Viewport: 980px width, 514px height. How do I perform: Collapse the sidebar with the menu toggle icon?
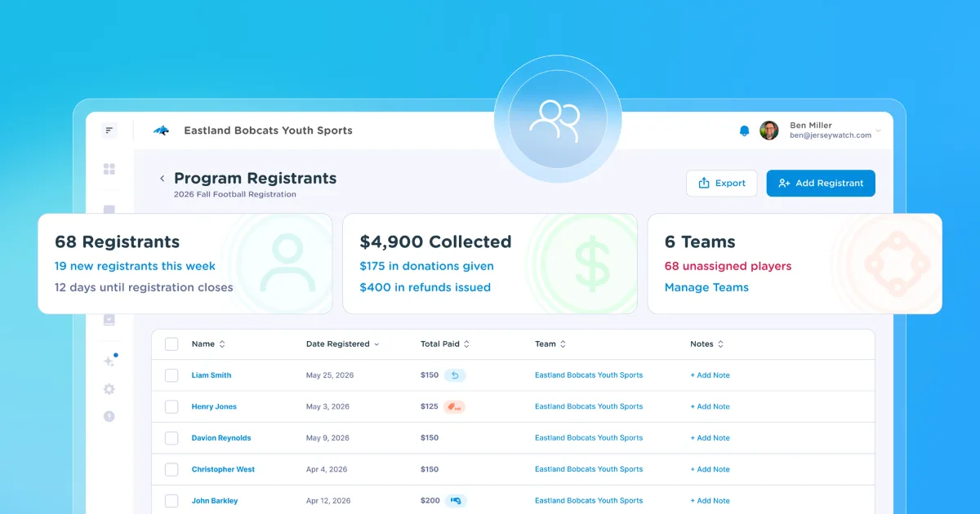click(x=109, y=131)
